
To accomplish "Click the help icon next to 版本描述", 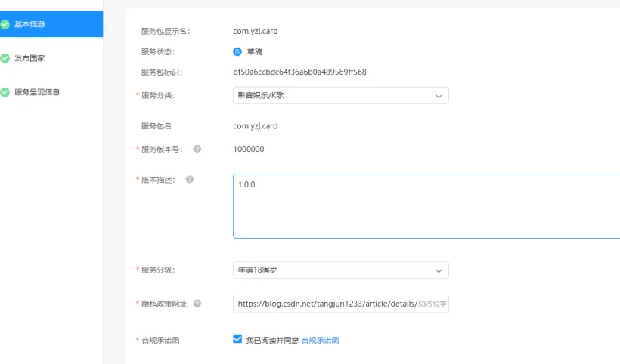I will 190,180.
